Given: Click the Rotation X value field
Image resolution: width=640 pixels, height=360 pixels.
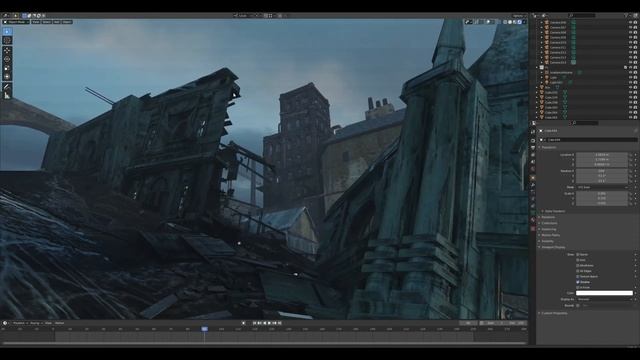Looking at the screenshot, I should click(602, 171).
